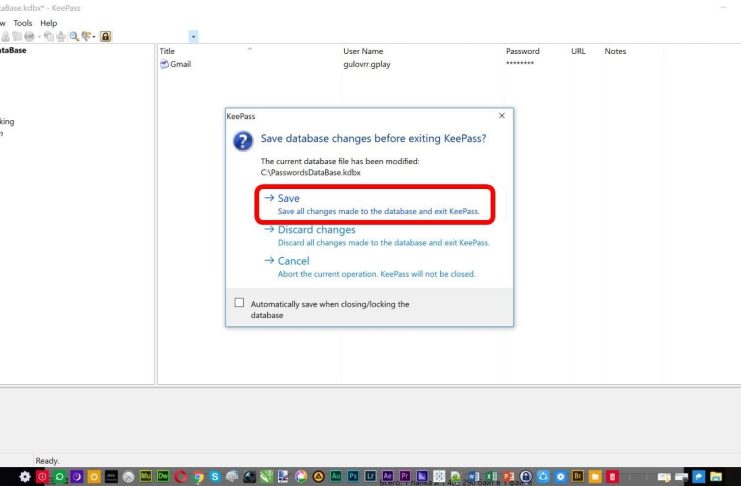
Task: Close the KeePass save prompt with X
Action: point(502,115)
